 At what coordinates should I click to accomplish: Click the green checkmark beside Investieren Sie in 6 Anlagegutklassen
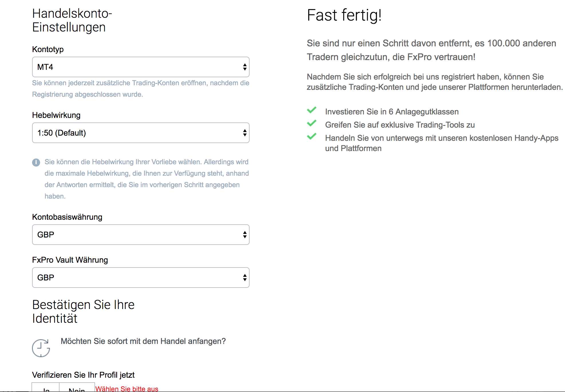(312, 110)
